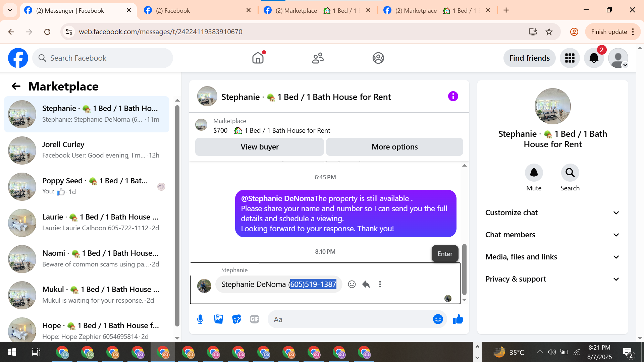Open more options for Stephanie's message
Viewport: 644px width, 362px height.
pos(380,284)
